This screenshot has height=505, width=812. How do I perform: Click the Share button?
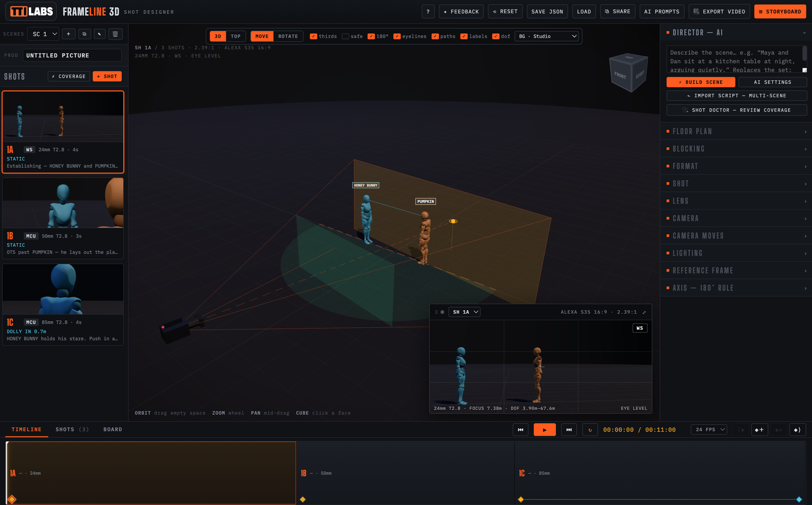coord(618,12)
